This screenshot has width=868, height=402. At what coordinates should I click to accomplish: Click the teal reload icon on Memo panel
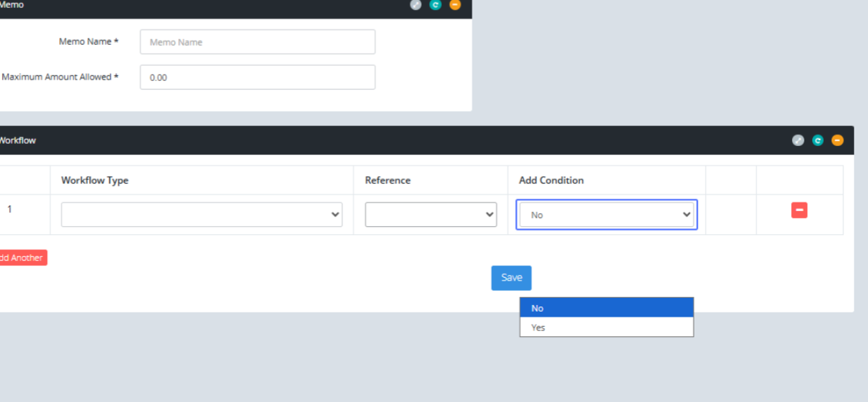(x=435, y=4)
